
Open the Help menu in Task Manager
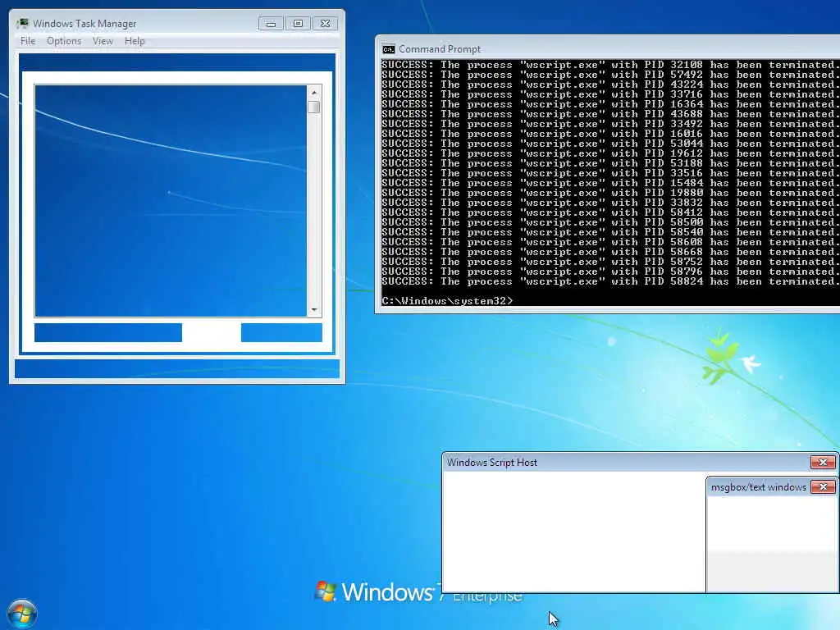pos(135,41)
